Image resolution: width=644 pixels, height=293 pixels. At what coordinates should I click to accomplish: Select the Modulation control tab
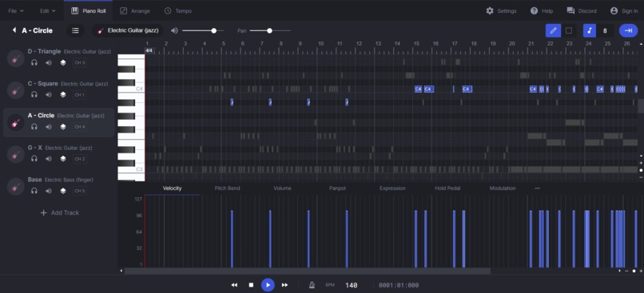pos(503,188)
